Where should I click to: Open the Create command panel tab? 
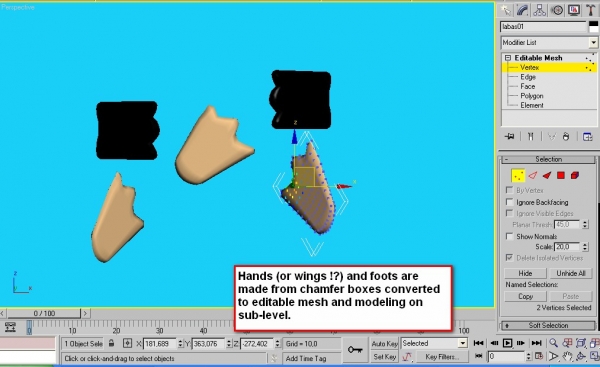(505, 10)
